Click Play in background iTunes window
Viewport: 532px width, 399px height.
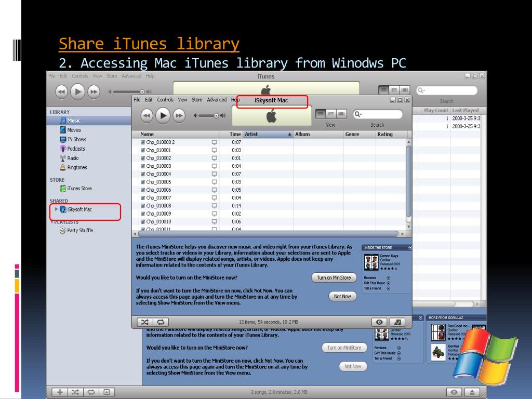click(78, 91)
